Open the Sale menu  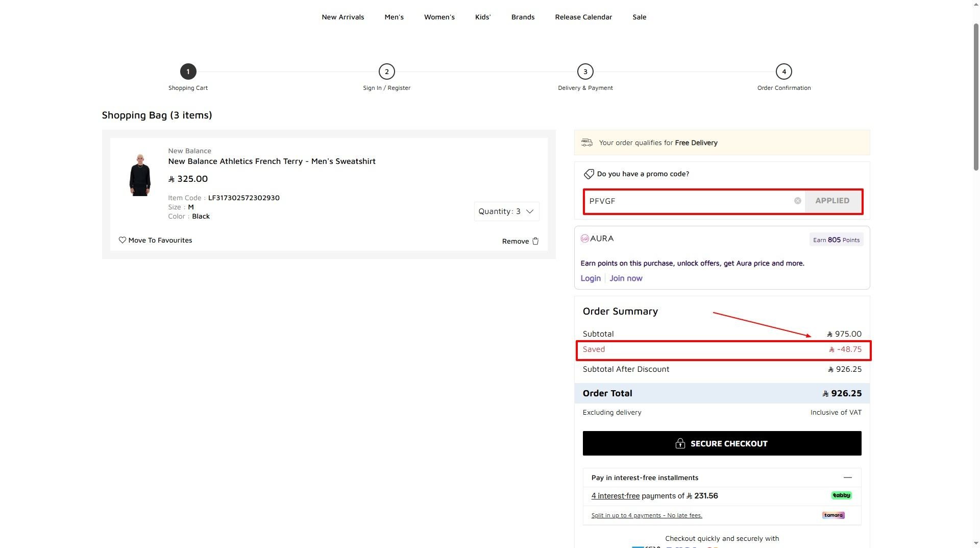tap(639, 17)
